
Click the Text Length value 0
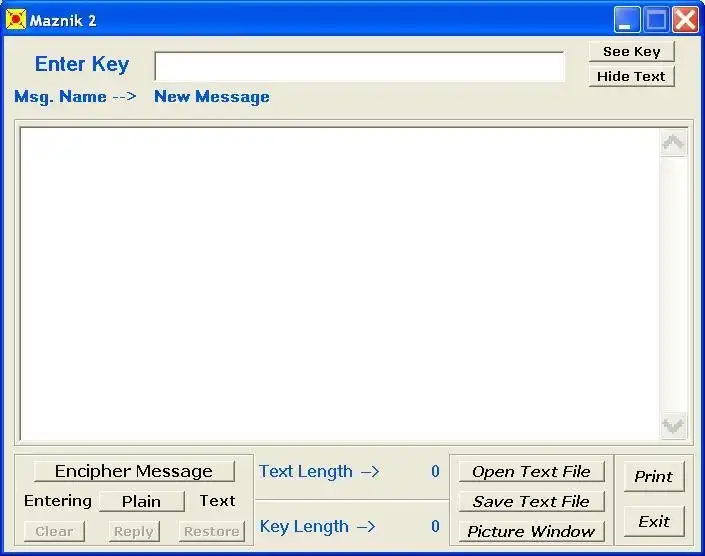[435, 471]
